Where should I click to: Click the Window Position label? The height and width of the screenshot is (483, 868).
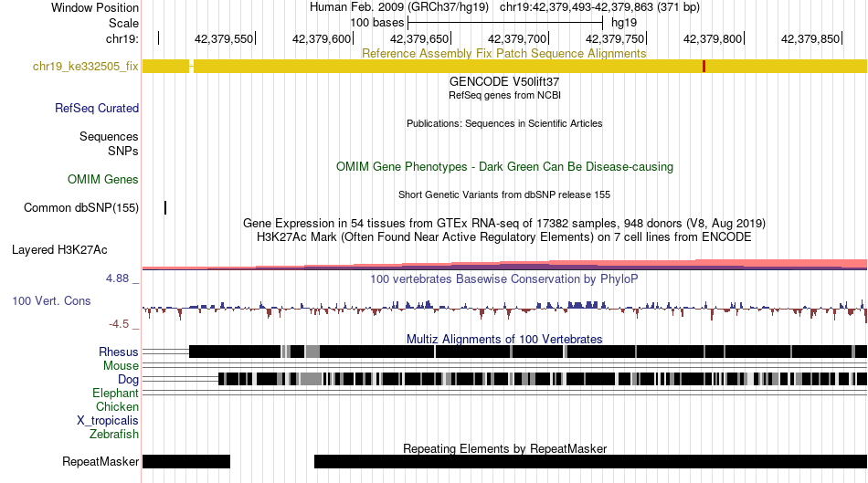click(x=95, y=7)
